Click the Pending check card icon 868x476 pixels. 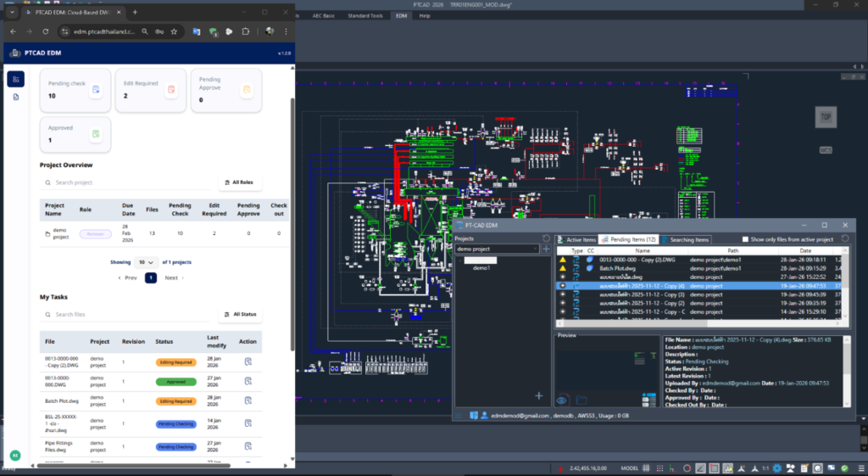[x=96, y=89]
